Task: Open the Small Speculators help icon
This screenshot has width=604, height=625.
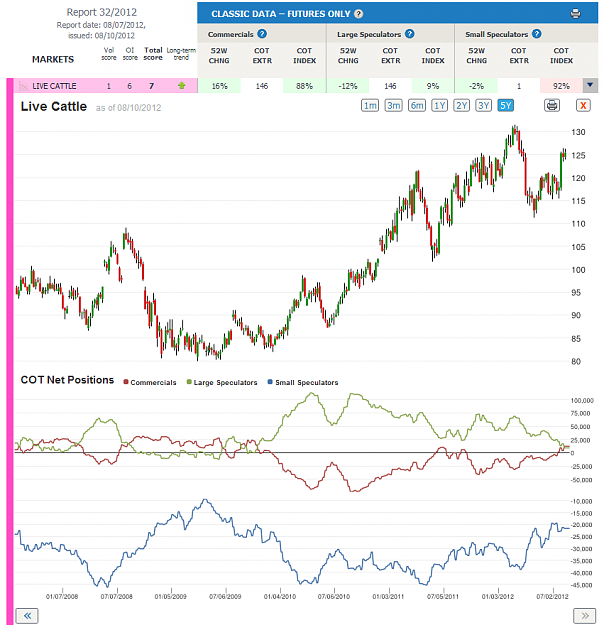Action: click(537, 34)
